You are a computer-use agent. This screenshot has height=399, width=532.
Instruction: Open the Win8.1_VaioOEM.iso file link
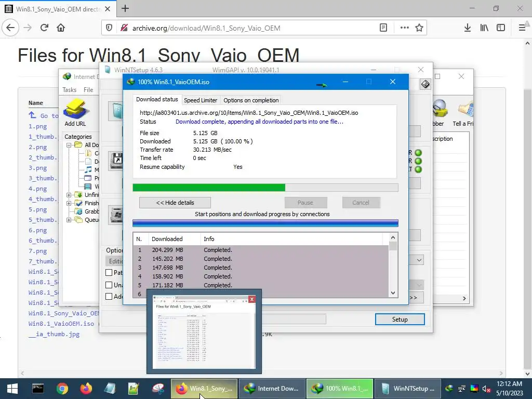(x=61, y=323)
